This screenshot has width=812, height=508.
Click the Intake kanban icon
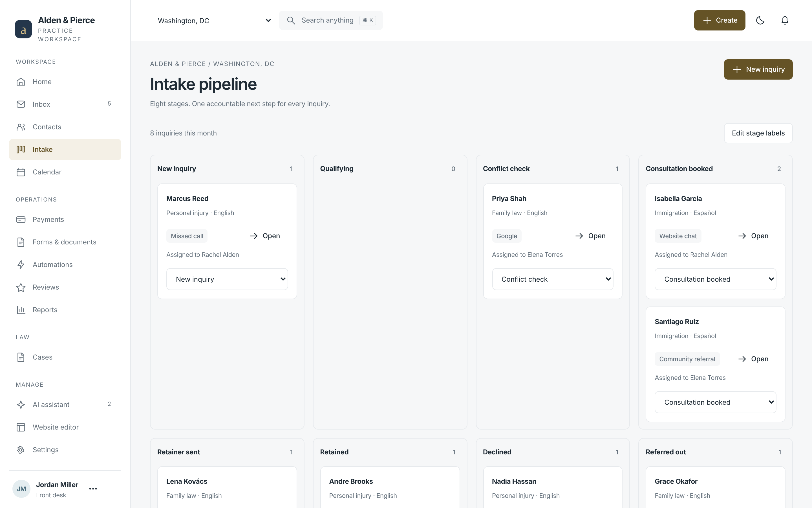pos(21,150)
